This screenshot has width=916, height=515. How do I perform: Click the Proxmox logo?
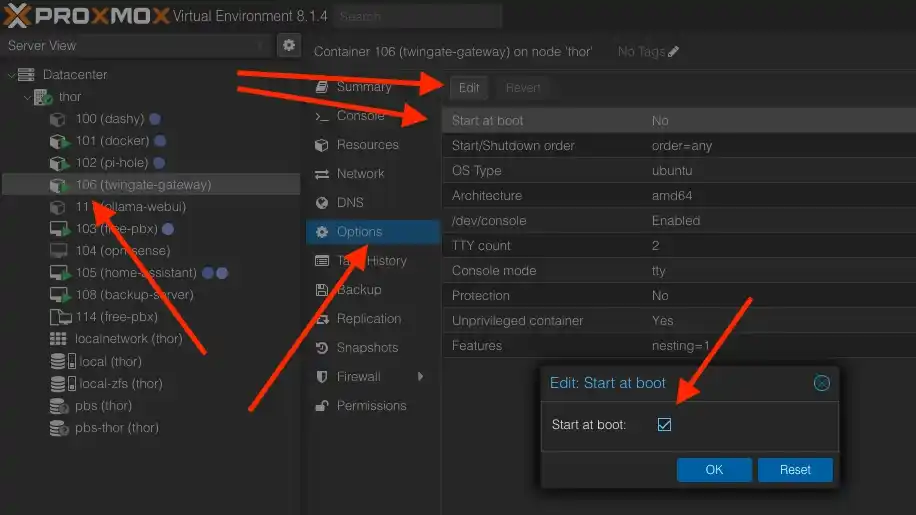pos(86,15)
